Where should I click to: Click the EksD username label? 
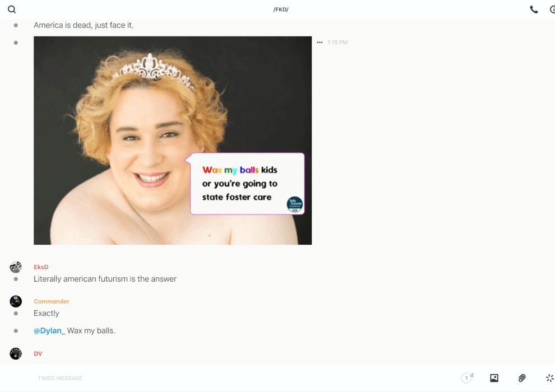coord(41,267)
